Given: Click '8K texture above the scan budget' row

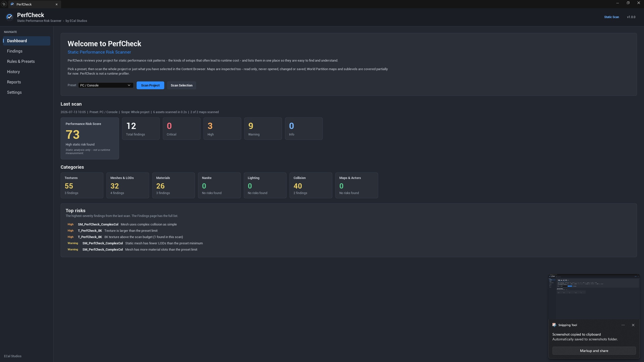Looking at the screenshot, I should [144, 237].
